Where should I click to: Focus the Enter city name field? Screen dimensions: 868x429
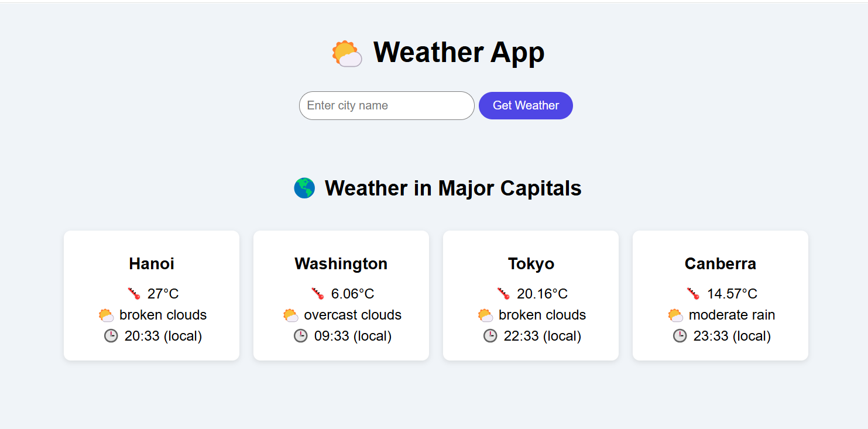pyautogui.click(x=386, y=106)
